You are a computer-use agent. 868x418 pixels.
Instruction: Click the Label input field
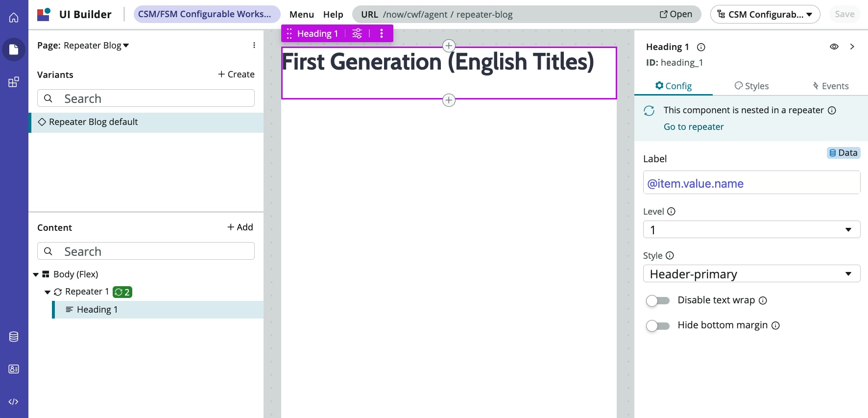751,183
